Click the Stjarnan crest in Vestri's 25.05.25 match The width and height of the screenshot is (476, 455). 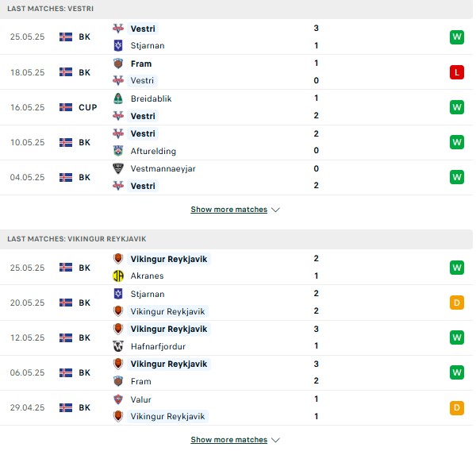point(118,45)
